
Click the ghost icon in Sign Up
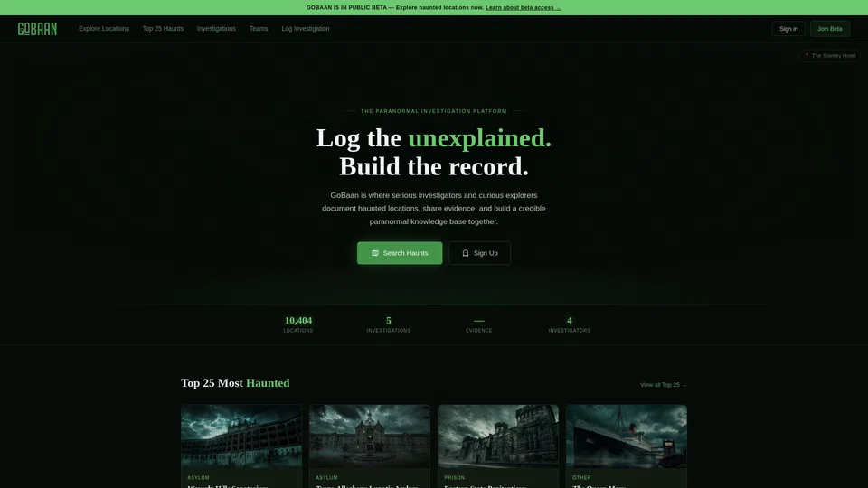point(466,253)
